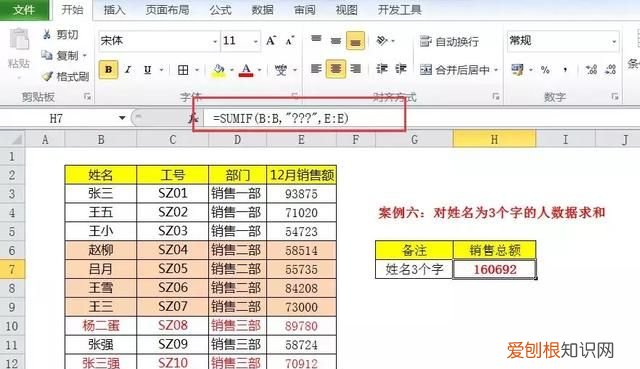This screenshot has height=369, width=640.
Task: Click the text orientation icon
Action: (x=382, y=40)
